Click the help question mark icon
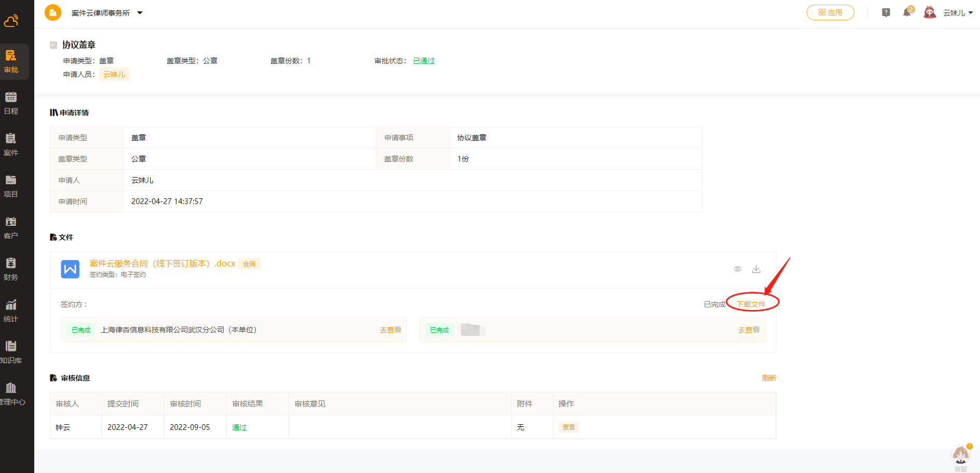The image size is (980, 473). [x=886, y=12]
